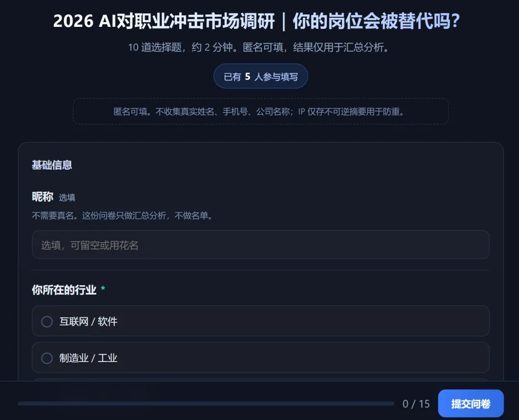Click the 已有 5 人参与填写 participant badge
519x420 pixels.
click(261, 76)
